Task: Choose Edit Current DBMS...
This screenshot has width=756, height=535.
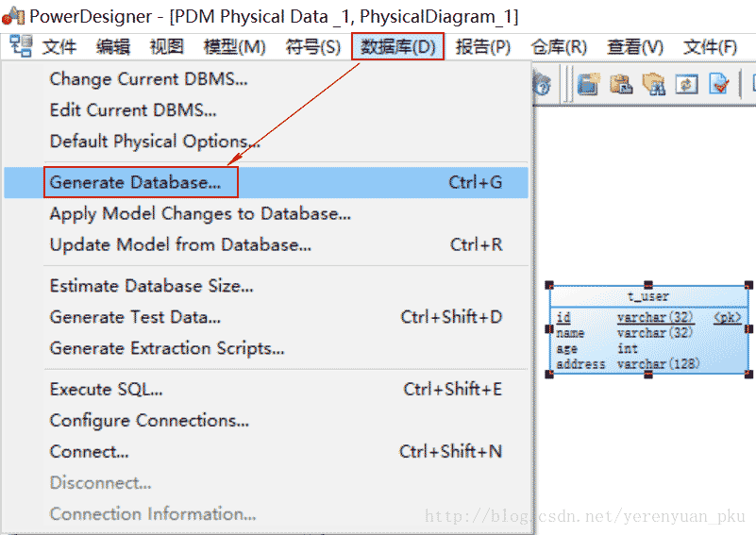Action: [266, 109]
